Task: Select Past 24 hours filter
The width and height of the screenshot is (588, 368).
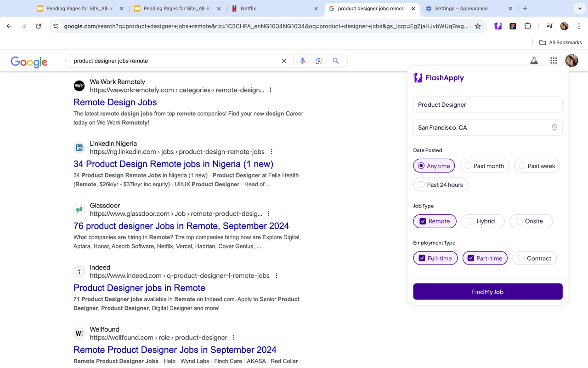Action: 441,184
